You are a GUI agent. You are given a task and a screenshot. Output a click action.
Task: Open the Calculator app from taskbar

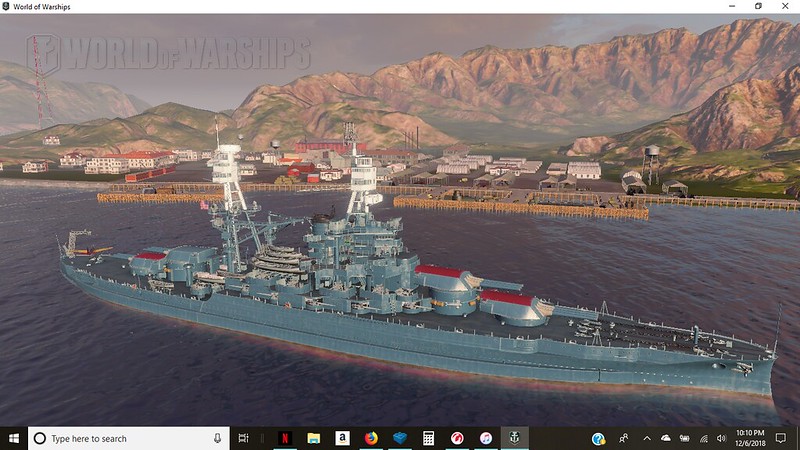pos(428,438)
